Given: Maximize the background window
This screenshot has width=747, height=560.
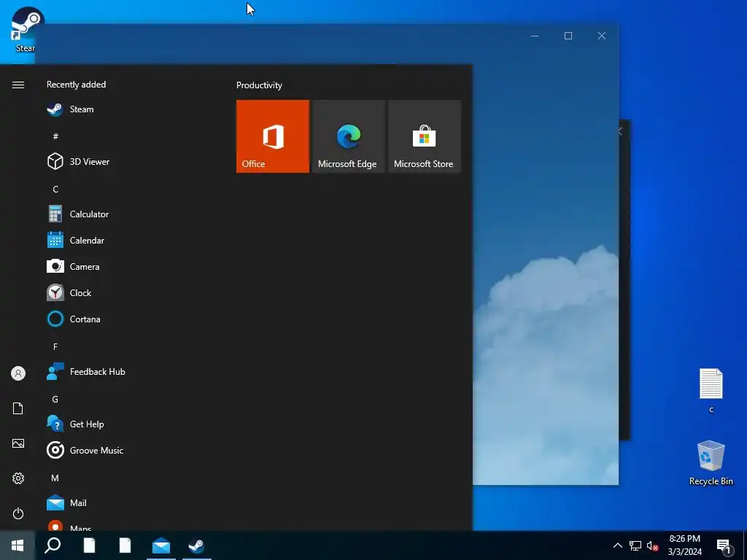Looking at the screenshot, I should point(568,36).
